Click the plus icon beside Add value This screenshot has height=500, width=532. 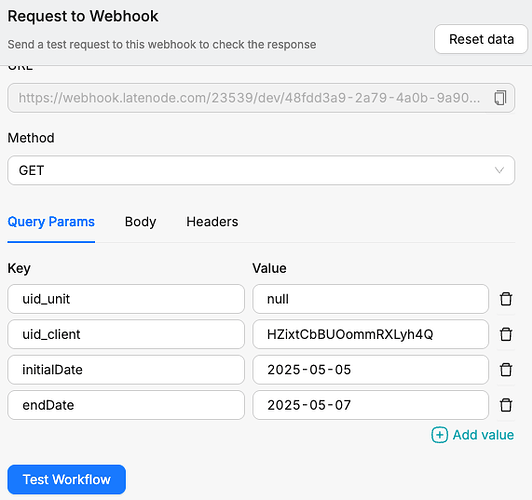point(439,435)
